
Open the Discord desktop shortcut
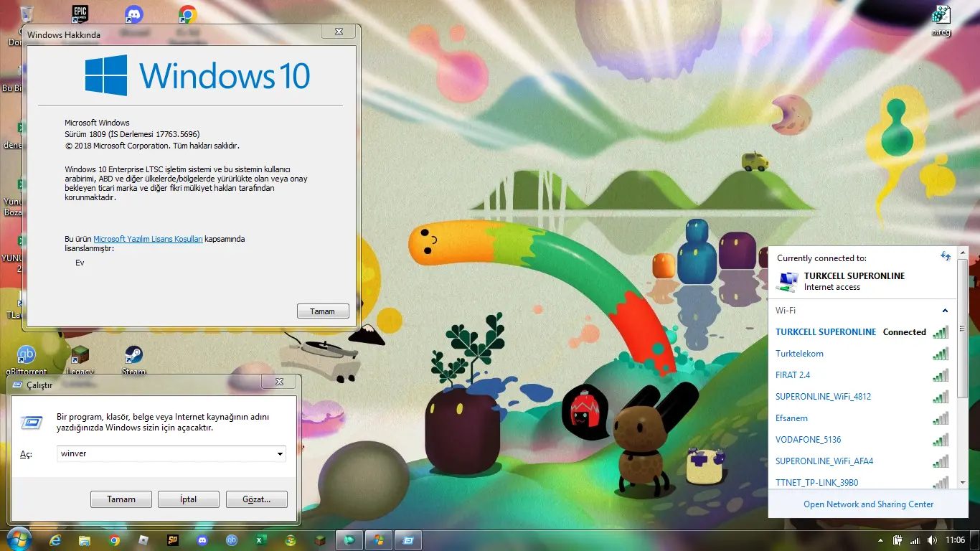tap(133, 16)
